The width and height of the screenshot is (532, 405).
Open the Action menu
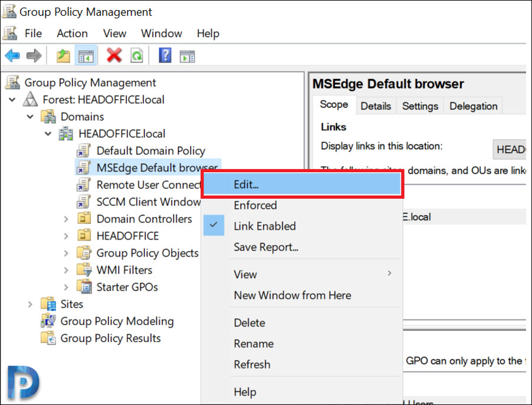tap(73, 34)
